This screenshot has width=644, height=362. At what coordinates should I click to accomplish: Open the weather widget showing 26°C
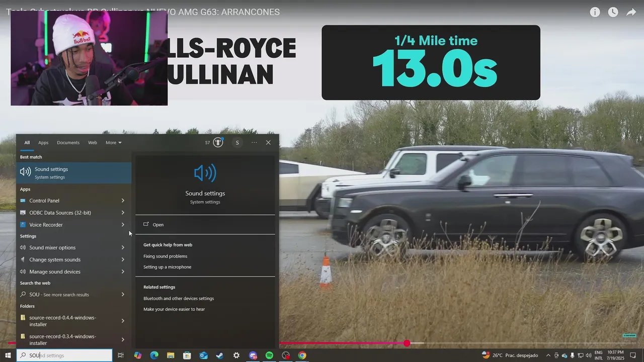(x=510, y=355)
